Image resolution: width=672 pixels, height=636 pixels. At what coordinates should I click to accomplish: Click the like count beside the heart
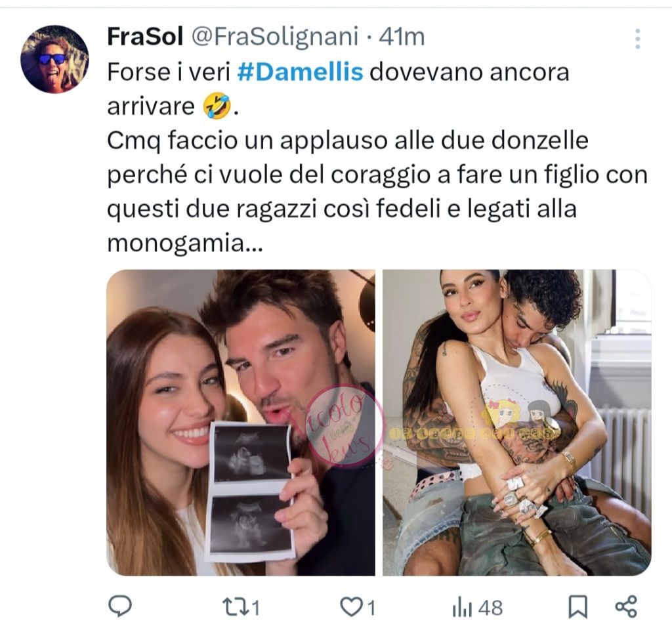point(371,608)
